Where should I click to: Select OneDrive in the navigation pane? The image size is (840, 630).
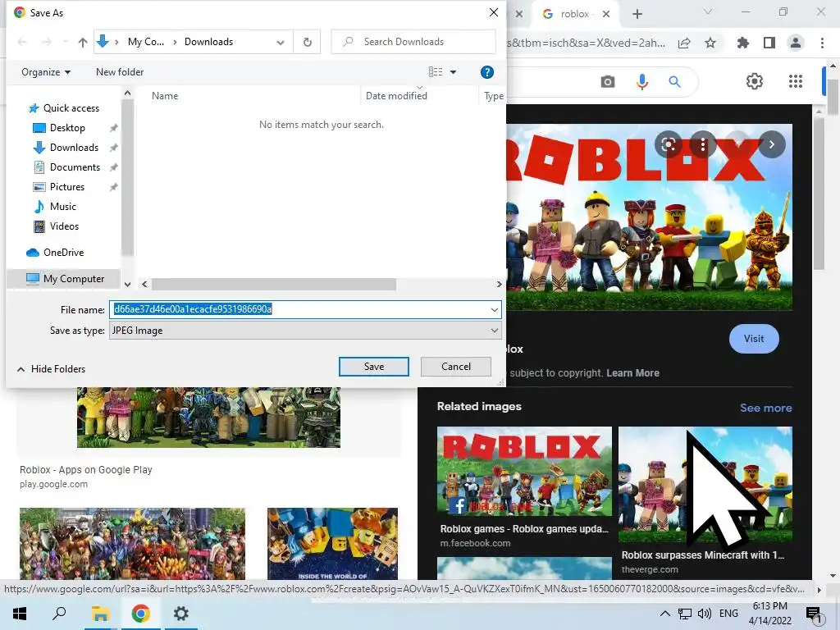click(56, 253)
